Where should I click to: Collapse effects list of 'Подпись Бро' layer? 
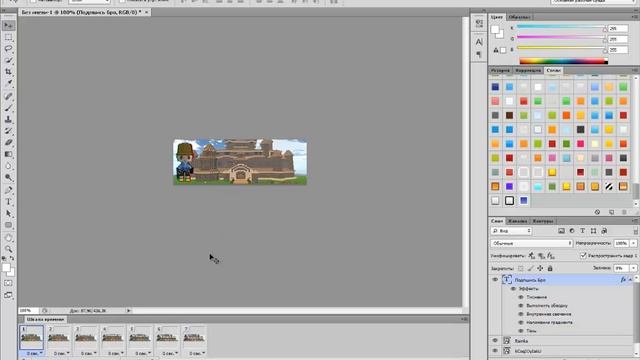[630, 280]
